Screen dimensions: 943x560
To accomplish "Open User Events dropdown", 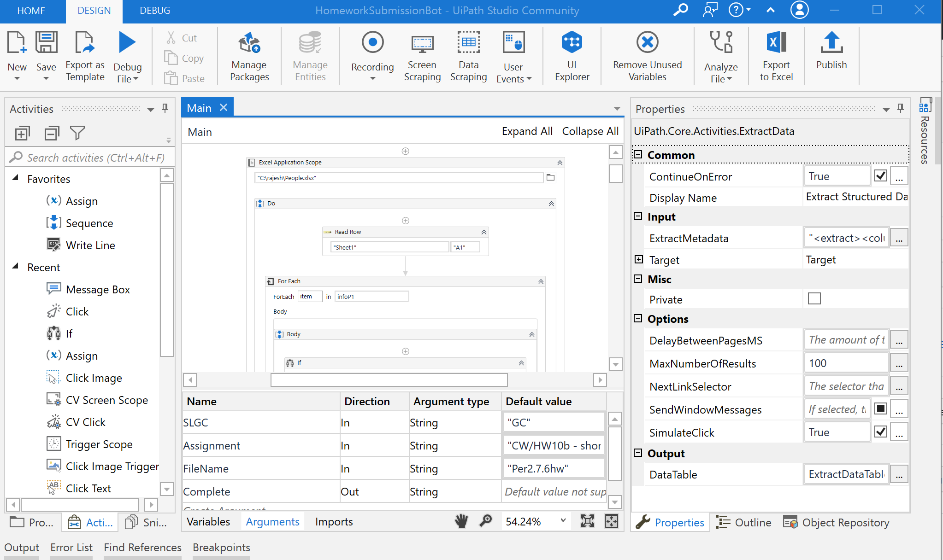I will pos(529,79).
